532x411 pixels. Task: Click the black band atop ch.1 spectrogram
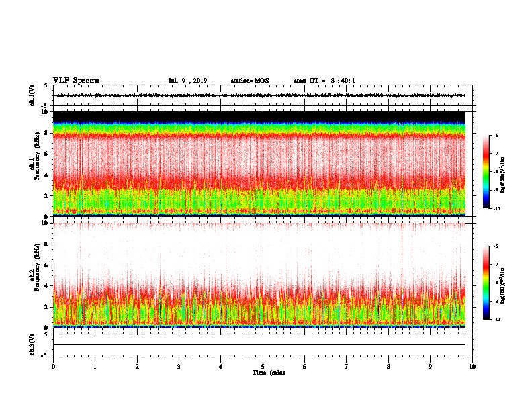pyautogui.click(x=259, y=117)
